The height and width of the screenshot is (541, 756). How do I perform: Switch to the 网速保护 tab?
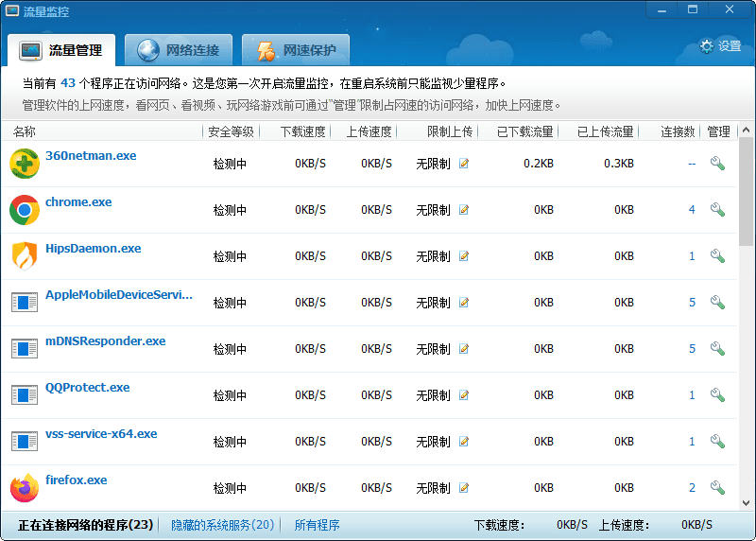click(x=296, y=50)
